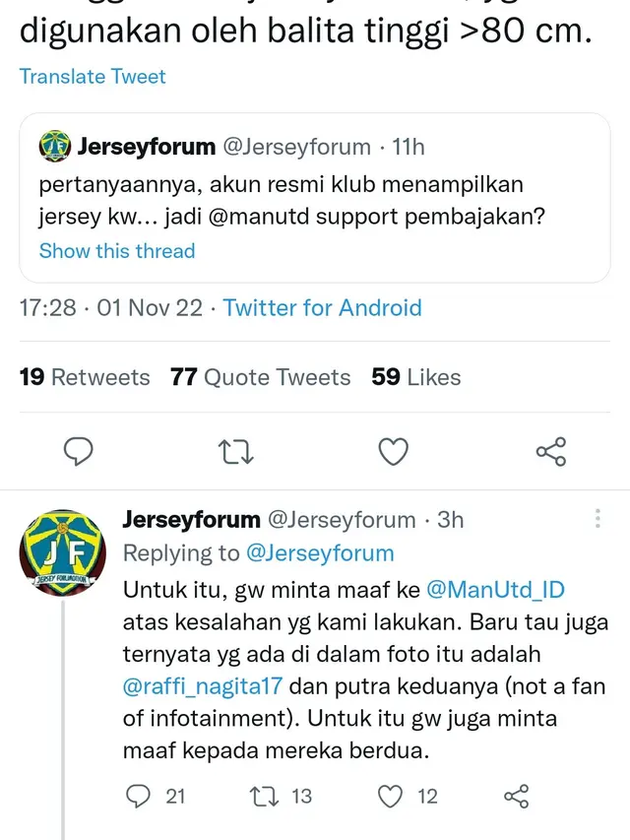Reply to the main tweet

tap(79, 452)
